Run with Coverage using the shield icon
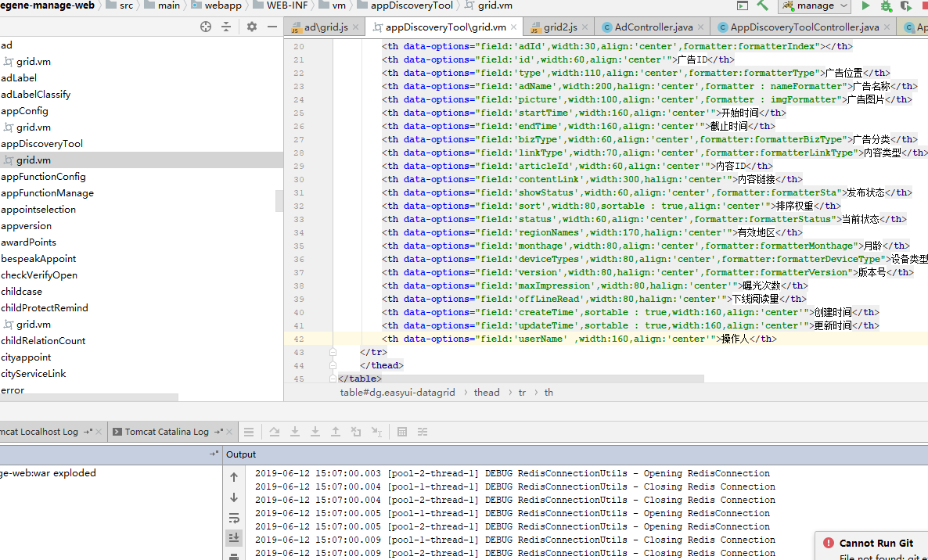 [906, 6]
